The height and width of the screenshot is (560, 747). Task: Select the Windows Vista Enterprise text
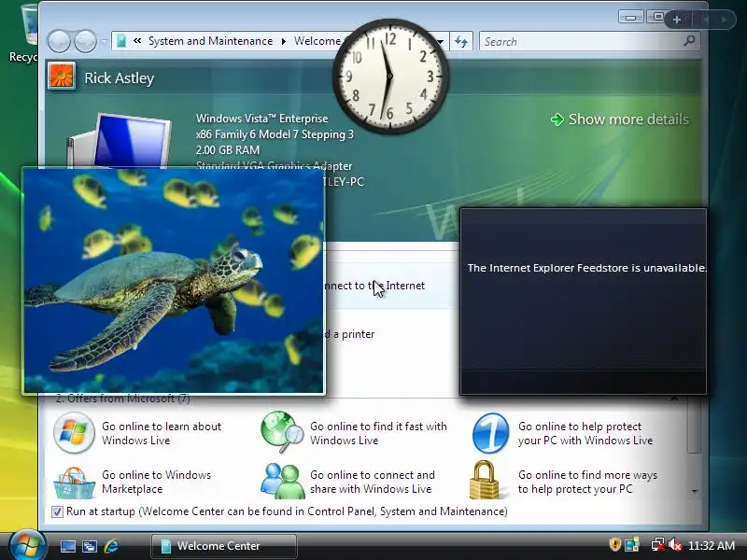coord(262,119)
